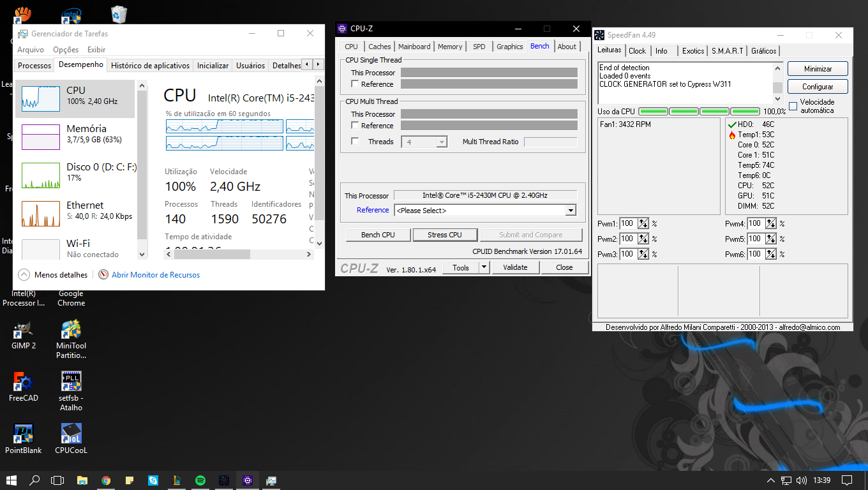Open the Mainboard tab in CPU-Z

click(414, 47)
